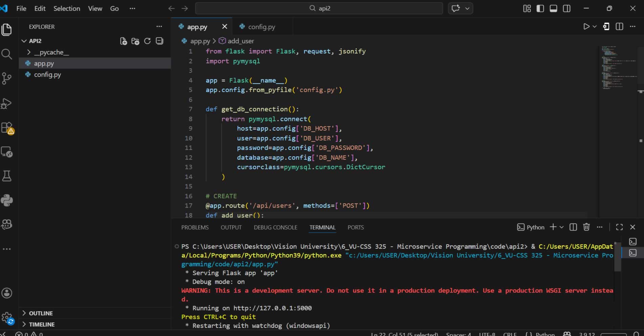
Task: Switch to the PROBLEMS panel tab
Action: (195, 227)
